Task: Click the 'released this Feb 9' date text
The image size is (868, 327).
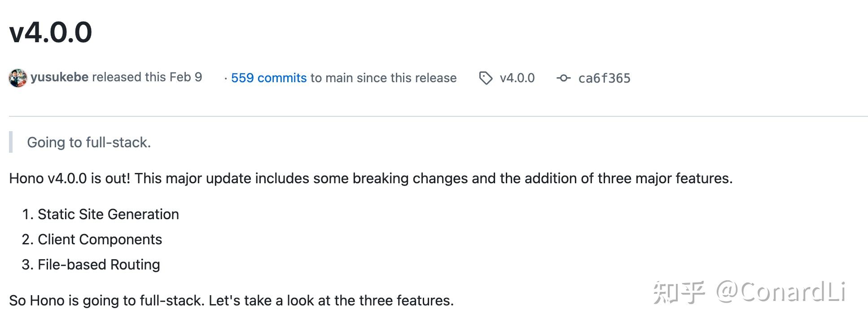Action: tap(147, 77)
